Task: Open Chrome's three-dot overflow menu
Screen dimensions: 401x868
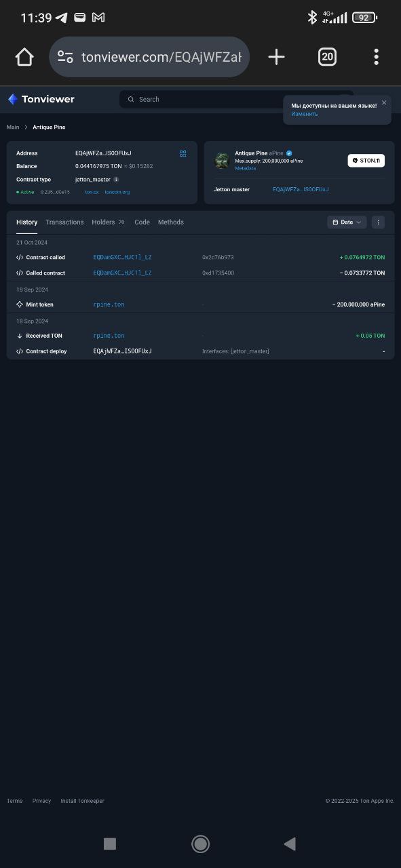Action: tap(376, 57)
